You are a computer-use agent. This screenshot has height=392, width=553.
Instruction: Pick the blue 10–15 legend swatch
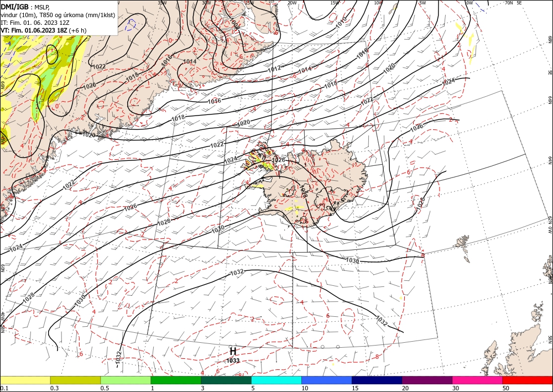click(x=327, y=380)
